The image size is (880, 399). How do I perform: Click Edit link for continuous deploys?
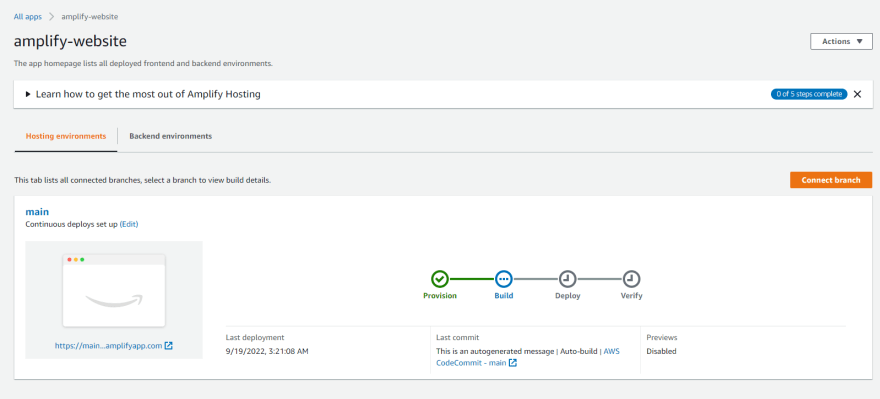pos(129,224)
